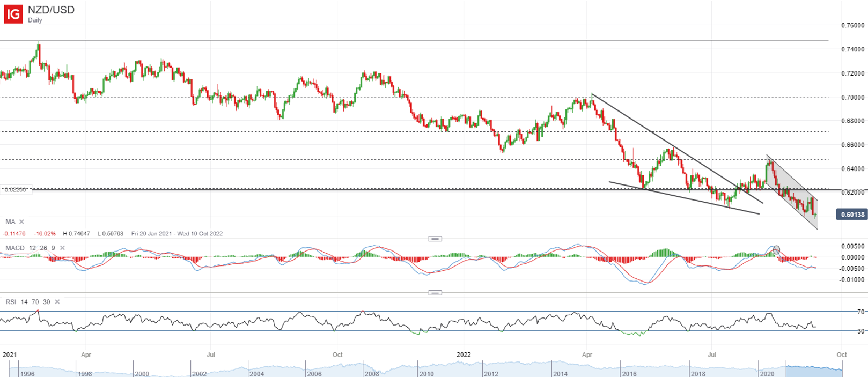Select the current price tag 0.60138
868x377 pixels.
click(851, 215)
